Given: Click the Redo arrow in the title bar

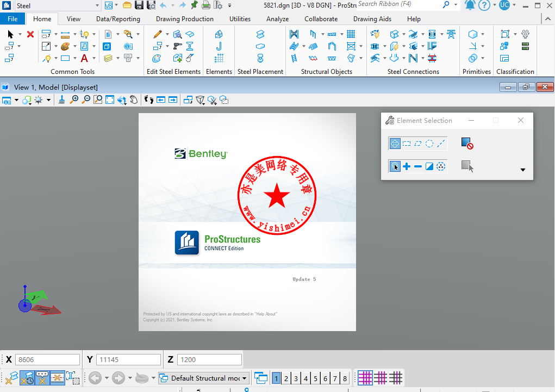Looking at the screenshot, I should tap(182, 5).
